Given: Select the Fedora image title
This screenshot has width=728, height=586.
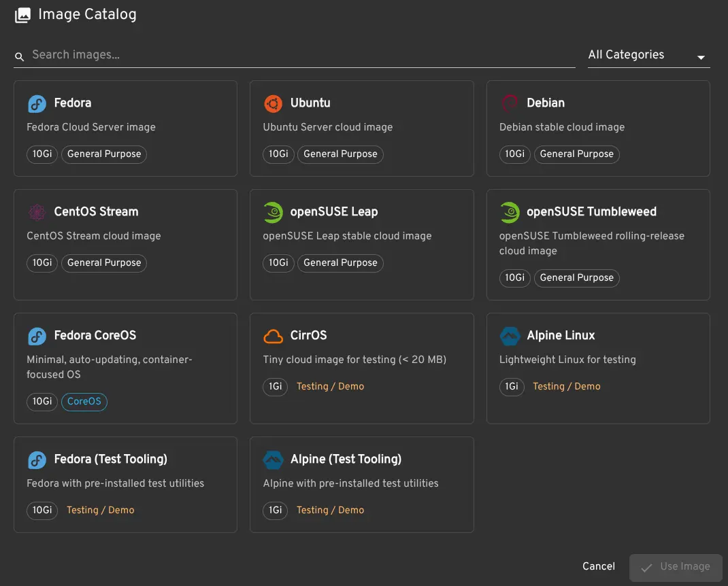Looking at the screenshot, I should pos(72,103).
